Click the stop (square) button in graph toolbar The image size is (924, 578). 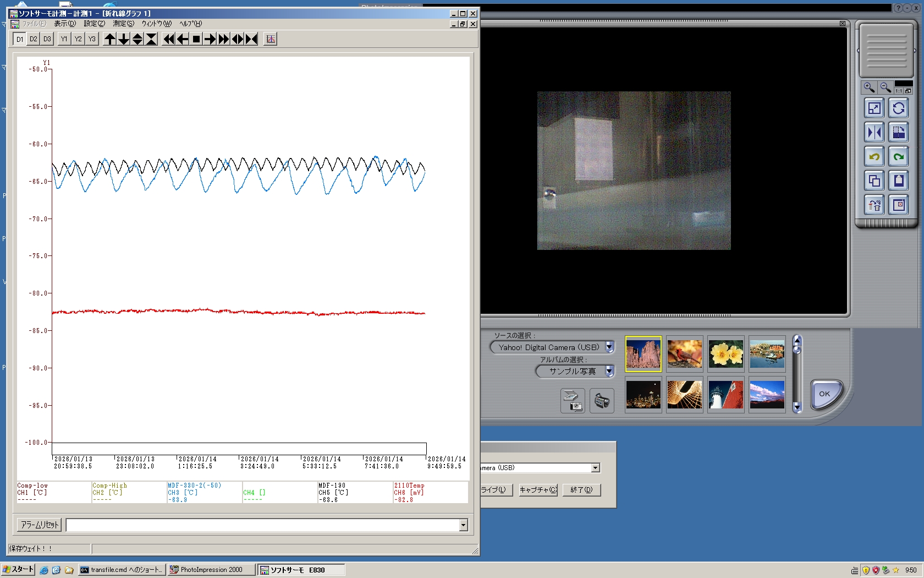pyautogui.click(x=196, y=39)
